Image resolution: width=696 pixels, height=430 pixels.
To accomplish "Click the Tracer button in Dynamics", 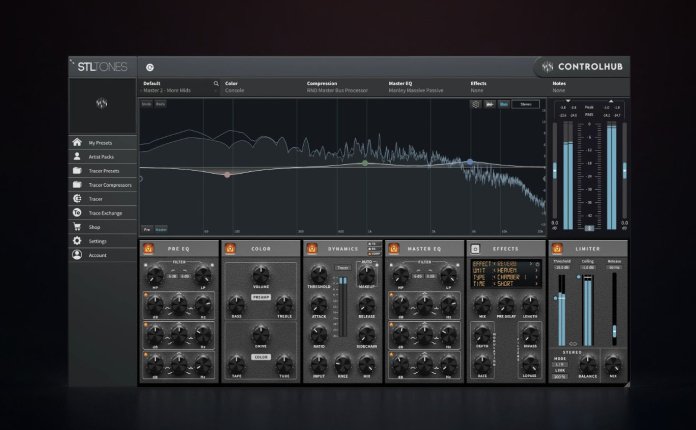I will click(x=342, y=268).
